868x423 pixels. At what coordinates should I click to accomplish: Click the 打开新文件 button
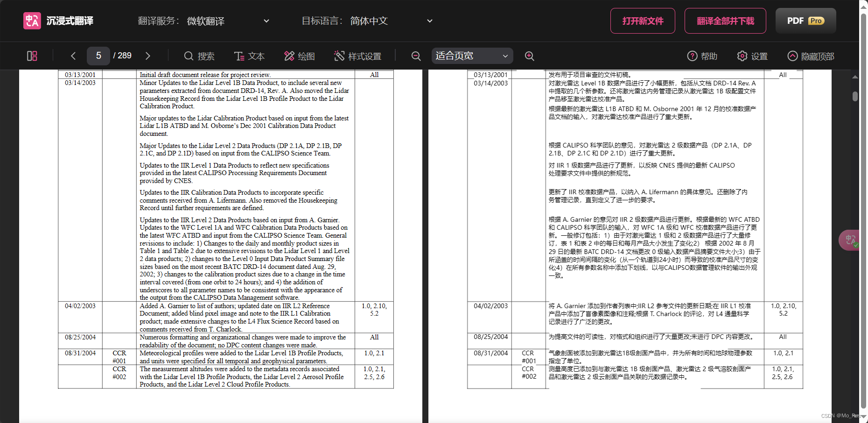pos(643,21)
